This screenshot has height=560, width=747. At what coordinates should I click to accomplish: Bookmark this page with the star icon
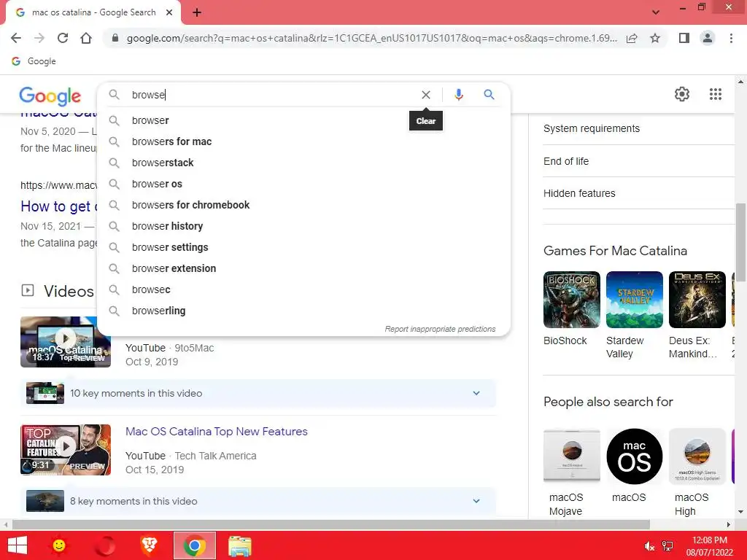point(655,38)
